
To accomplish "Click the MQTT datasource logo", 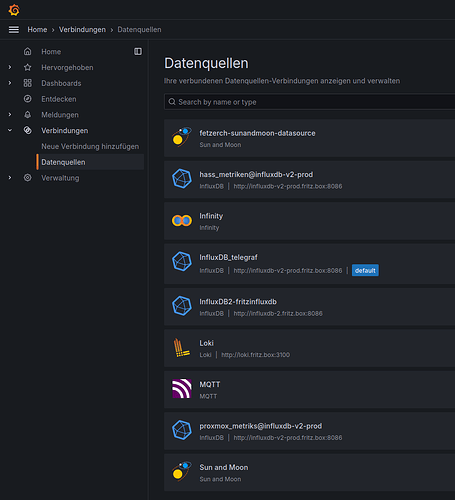I will pos(182,389).
